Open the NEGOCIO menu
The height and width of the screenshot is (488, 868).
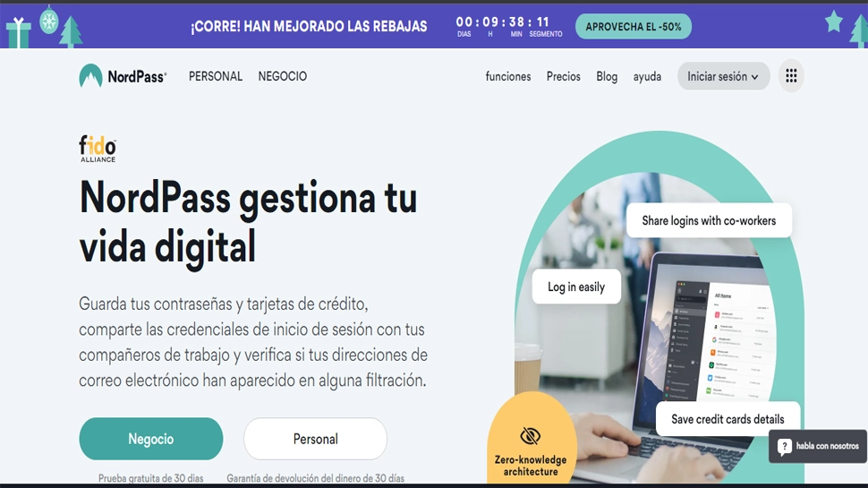282,76
